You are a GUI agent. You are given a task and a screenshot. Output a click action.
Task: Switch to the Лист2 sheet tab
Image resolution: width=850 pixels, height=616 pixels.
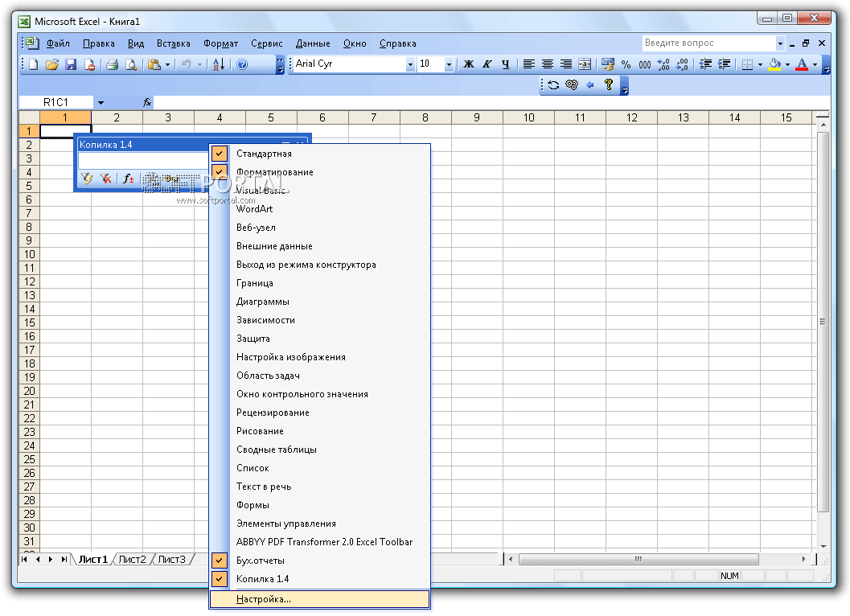pyautogui.click(x=132, y=559)
